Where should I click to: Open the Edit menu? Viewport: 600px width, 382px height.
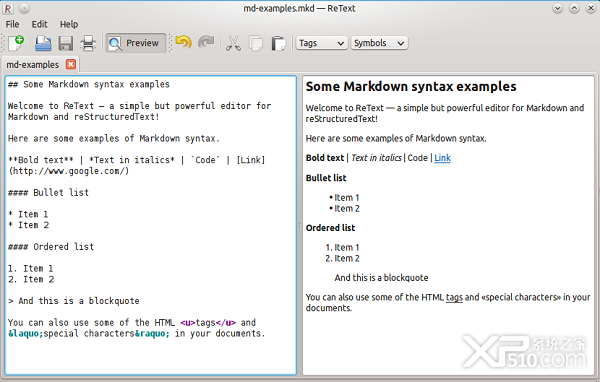point(39,24)
